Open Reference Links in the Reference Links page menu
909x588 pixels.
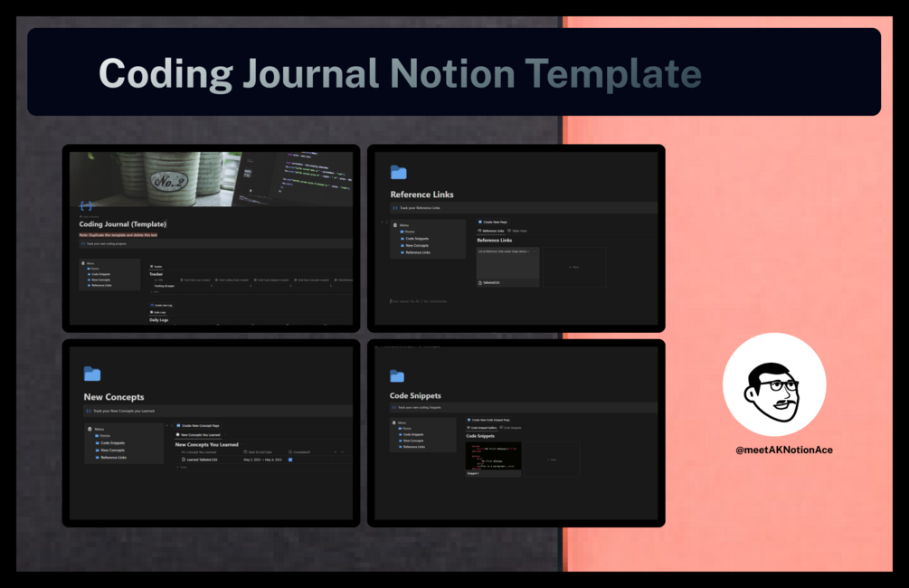click(x=416, y=252)
